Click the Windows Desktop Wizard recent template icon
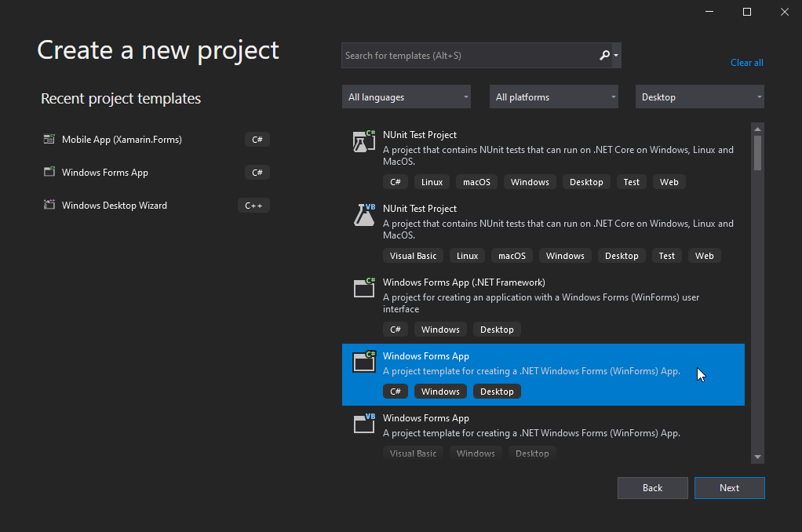The width and height of the screenshot is (802, 532). click(49, 206)
